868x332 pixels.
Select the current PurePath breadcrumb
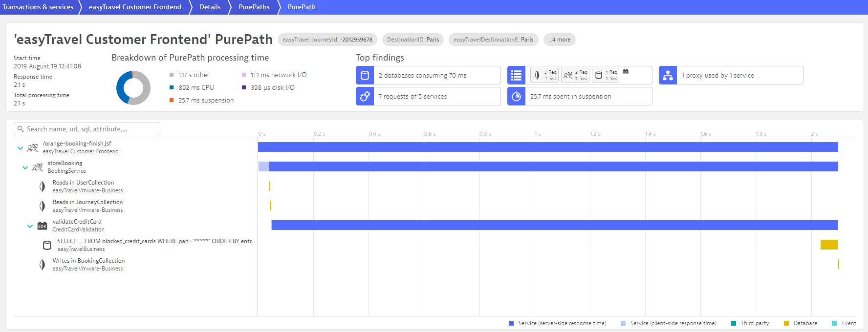pyautogui.click(x=302, y=7)
